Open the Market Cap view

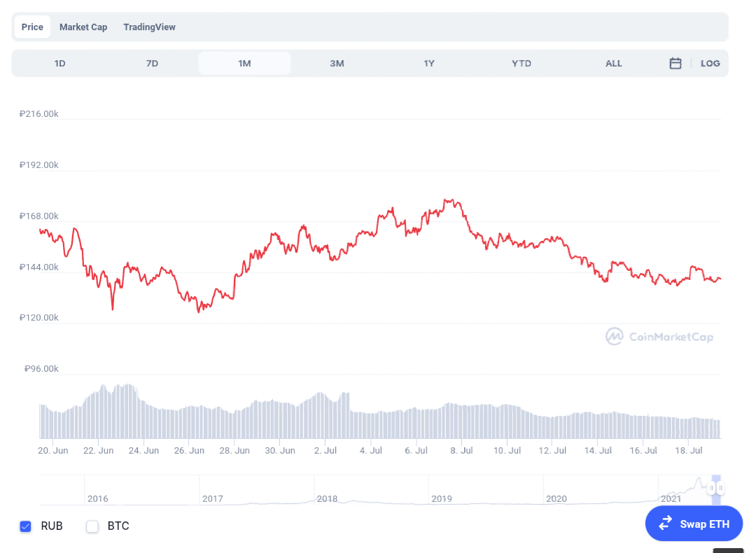[83, 27]
